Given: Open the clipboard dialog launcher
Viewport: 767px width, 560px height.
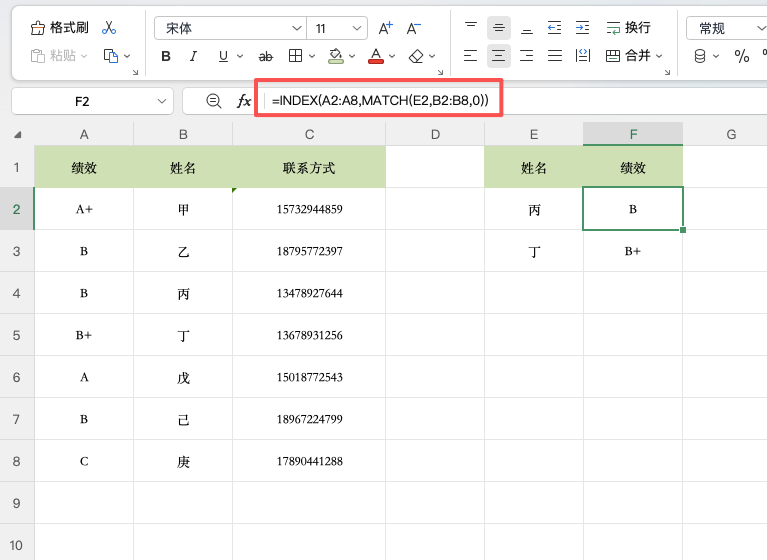Looking at the screenshot, I should click(x=135, y=72).
